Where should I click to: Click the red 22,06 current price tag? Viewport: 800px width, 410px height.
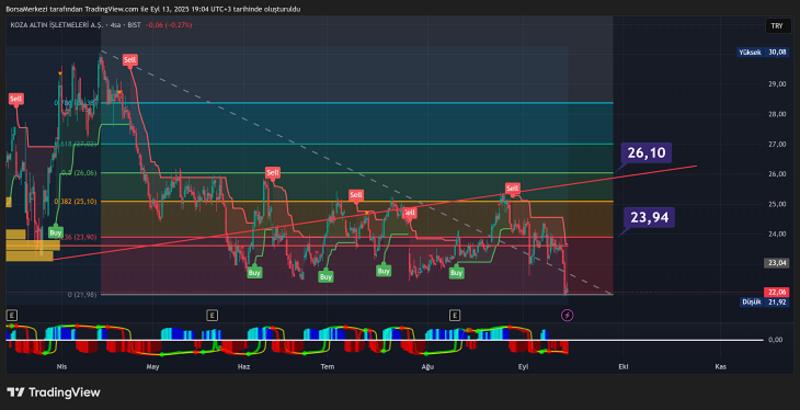point(777,292)
